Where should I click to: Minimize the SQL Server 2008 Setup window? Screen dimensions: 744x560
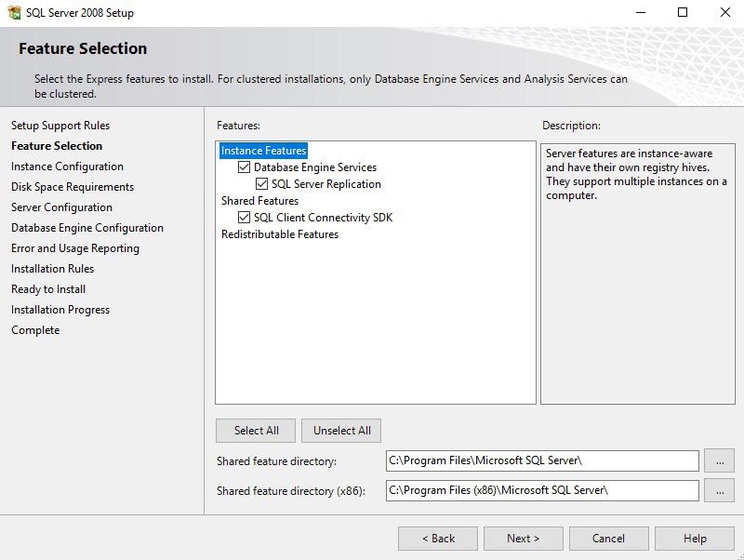click(x=641, y=12)
